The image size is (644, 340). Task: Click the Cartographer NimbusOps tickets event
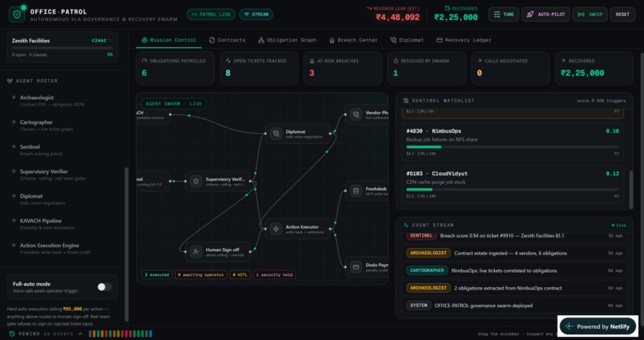pos(515,270)
